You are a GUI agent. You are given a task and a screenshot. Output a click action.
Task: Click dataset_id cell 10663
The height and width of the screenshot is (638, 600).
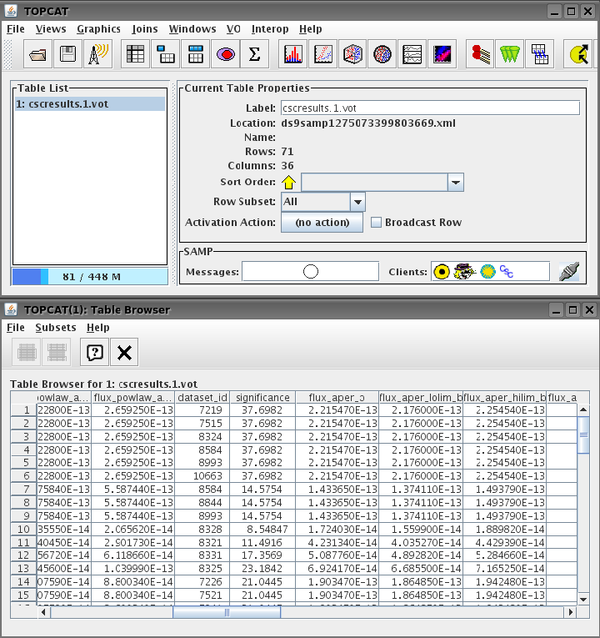[x=202, y=476]
